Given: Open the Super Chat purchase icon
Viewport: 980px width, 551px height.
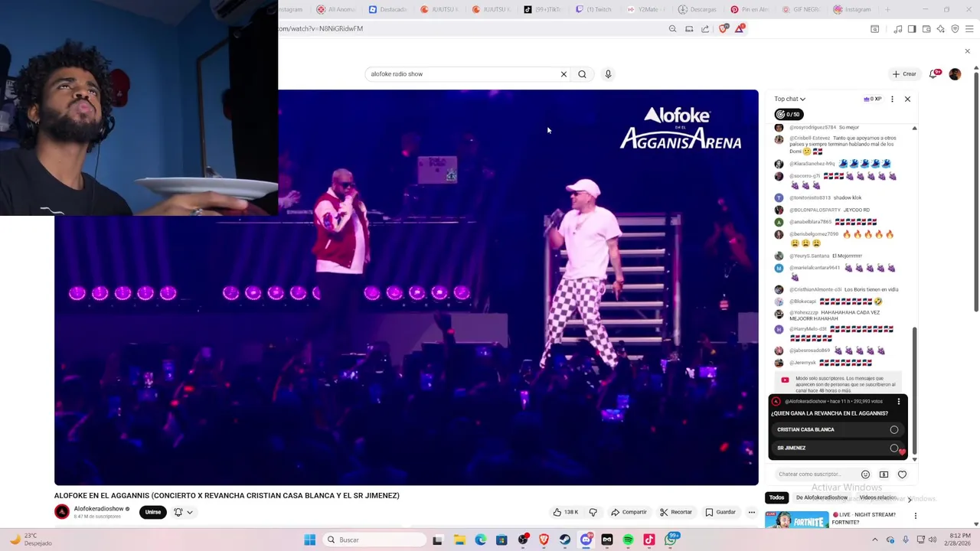Looking at the screenshot, I should click(884, 474).
